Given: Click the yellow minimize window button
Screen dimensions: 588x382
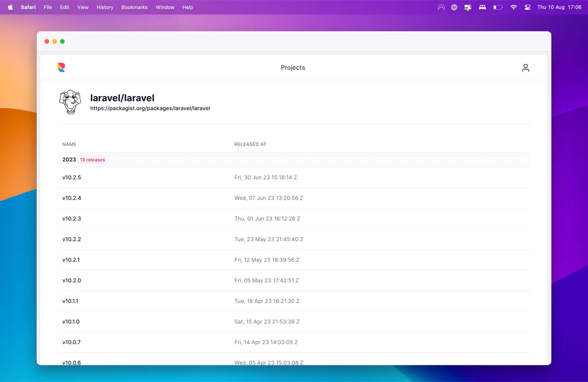Looking at the screenshot, I should click(55, 41).
